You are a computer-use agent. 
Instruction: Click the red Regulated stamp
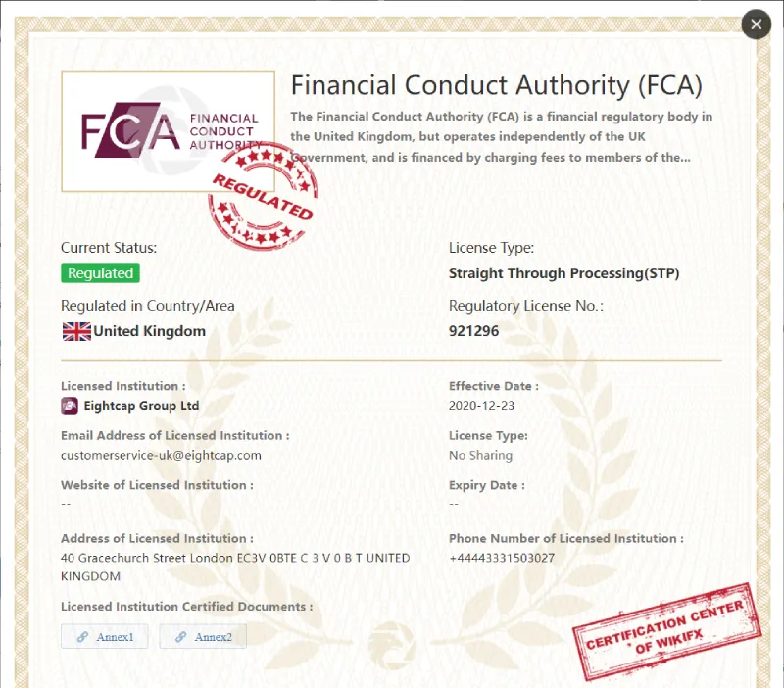(x=263, y=195)
